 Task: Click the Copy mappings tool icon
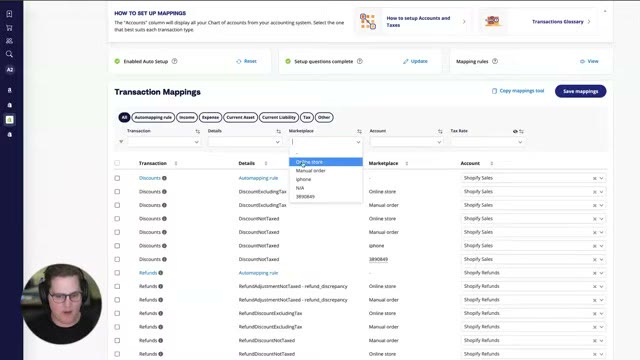[x=494, y=91]
